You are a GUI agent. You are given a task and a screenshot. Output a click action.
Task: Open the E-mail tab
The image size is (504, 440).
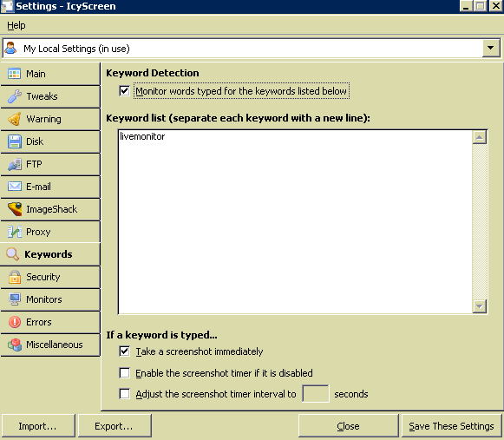pyautogui.click(x=50, y=187)
